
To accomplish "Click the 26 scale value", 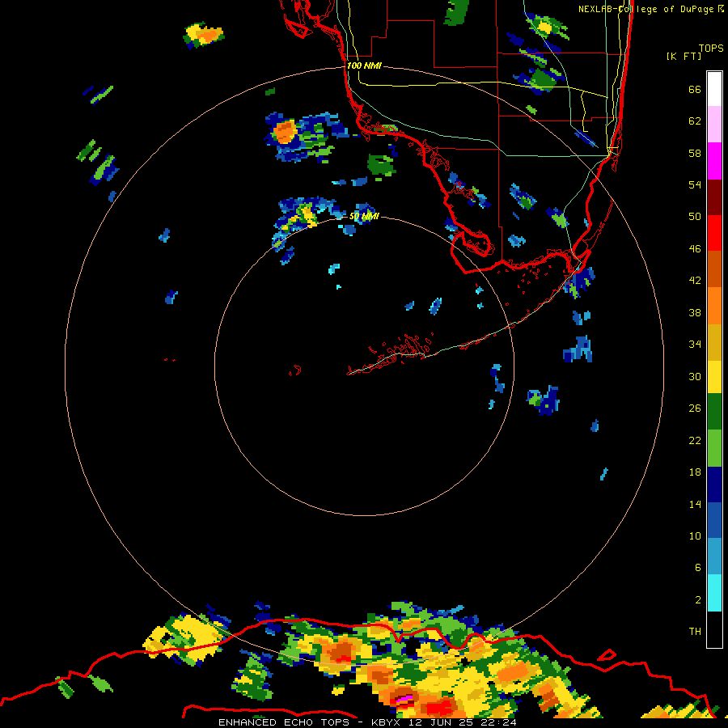I will [x=695, y=408].
